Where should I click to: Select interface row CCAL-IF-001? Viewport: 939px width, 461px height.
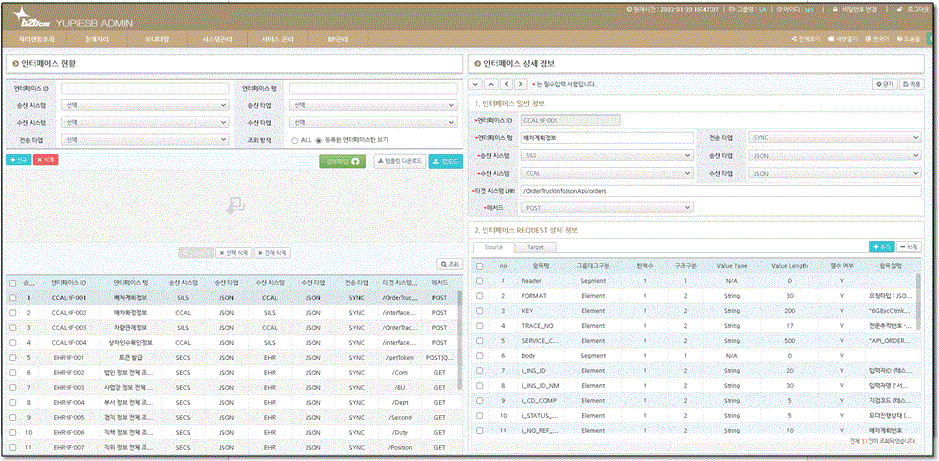pyautogui.click(x=231, y=298)
